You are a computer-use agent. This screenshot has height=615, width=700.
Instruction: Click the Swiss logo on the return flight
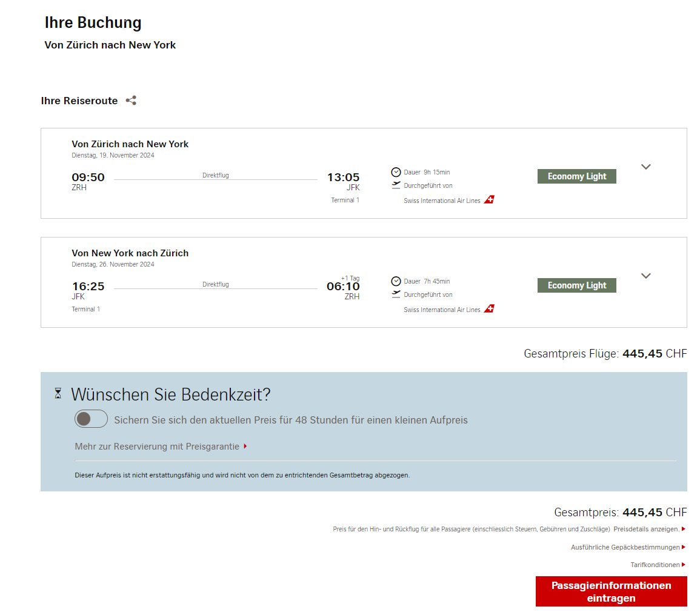489,309
